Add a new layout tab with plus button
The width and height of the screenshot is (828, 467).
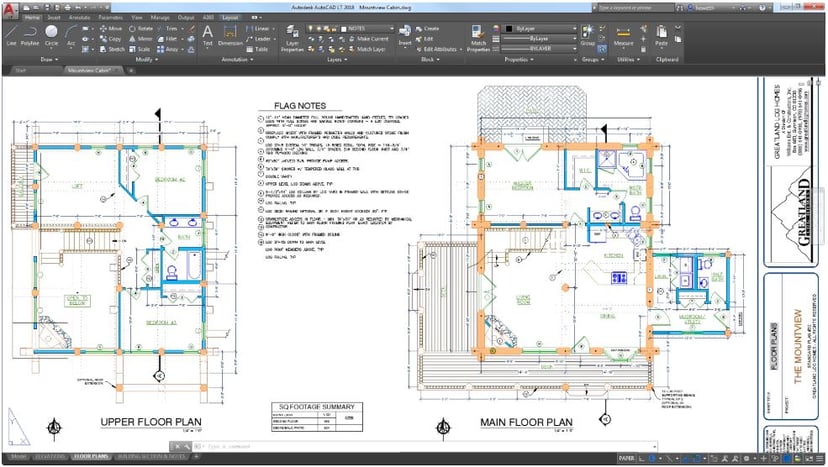(196, 456)
